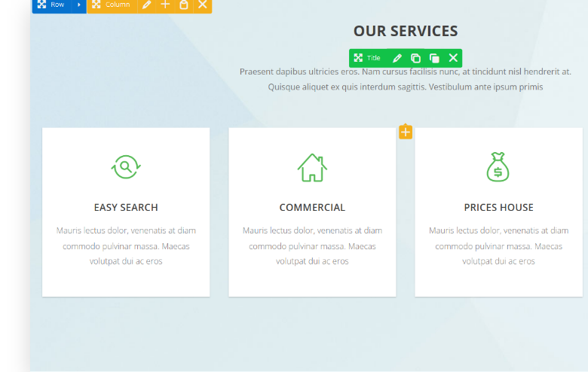This screenshot has width=588, height=372.
Task: Click the Prices House money bag icon
Action: tap(498, 167)
